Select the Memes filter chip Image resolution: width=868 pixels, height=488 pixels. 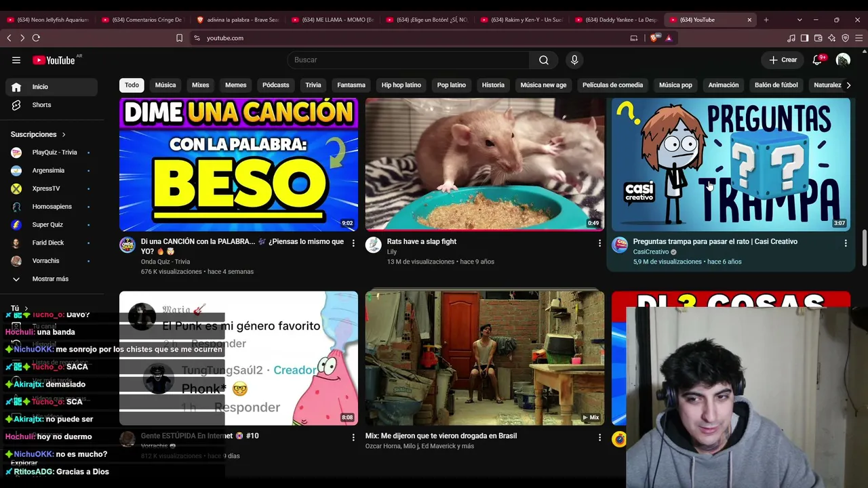click(x=236, y=85)
